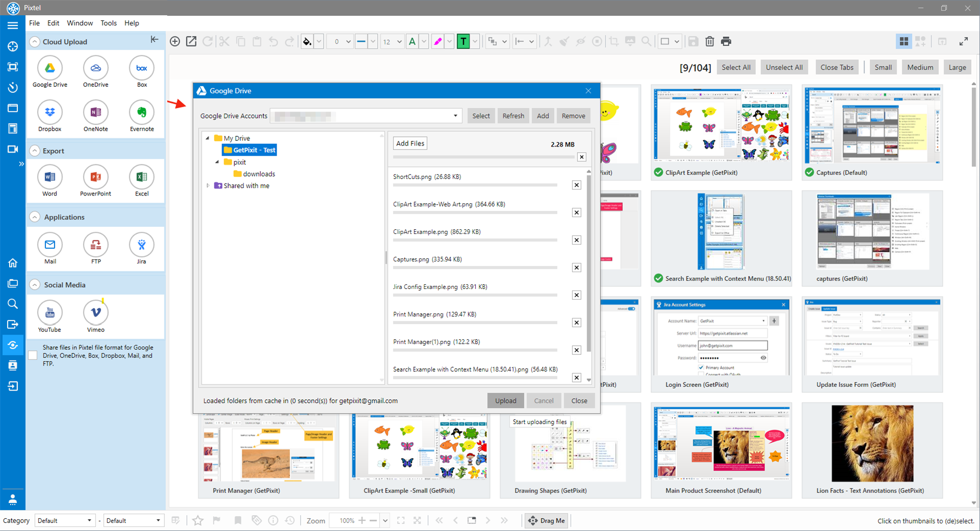Switch to grid thumbnail view icon
This screenshot has width=980, height=531.
pos(904,41)
